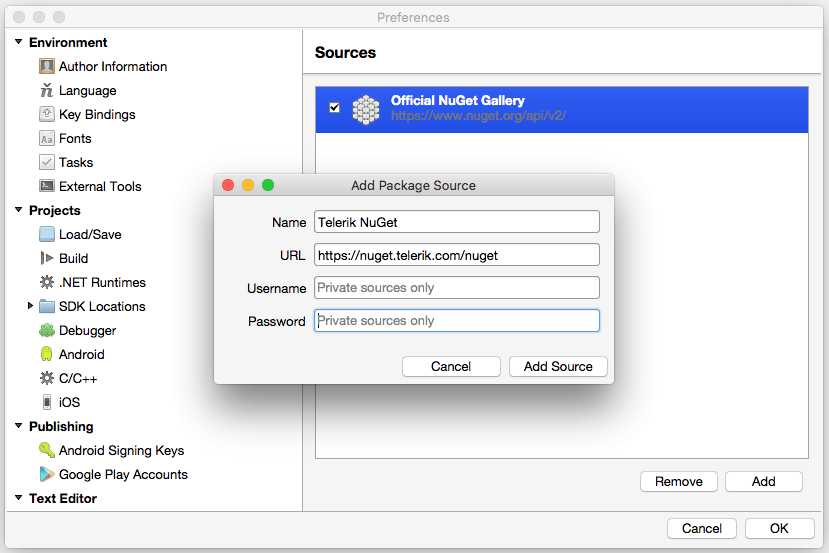Cancel the Preferences window
Viewport: 829px width, 553px height.
[x=702, y=528]
